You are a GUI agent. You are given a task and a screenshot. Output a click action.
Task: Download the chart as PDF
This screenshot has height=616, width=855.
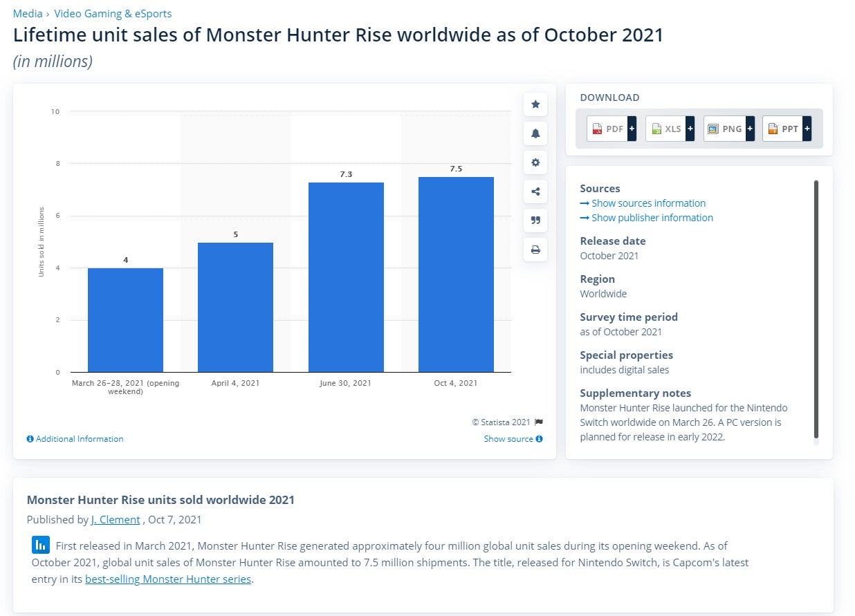pyautogui.click(x=612, y=129)
